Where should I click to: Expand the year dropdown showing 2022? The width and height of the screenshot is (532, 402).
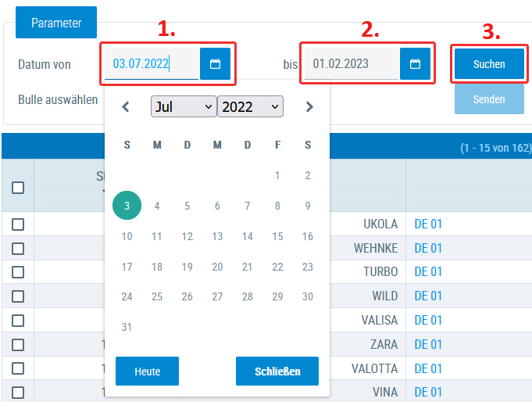250,107
